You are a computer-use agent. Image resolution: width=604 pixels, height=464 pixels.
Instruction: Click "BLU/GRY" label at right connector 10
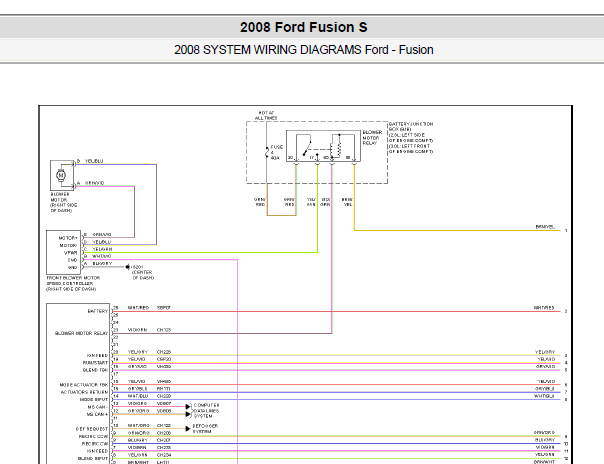[x=545, y=440]
